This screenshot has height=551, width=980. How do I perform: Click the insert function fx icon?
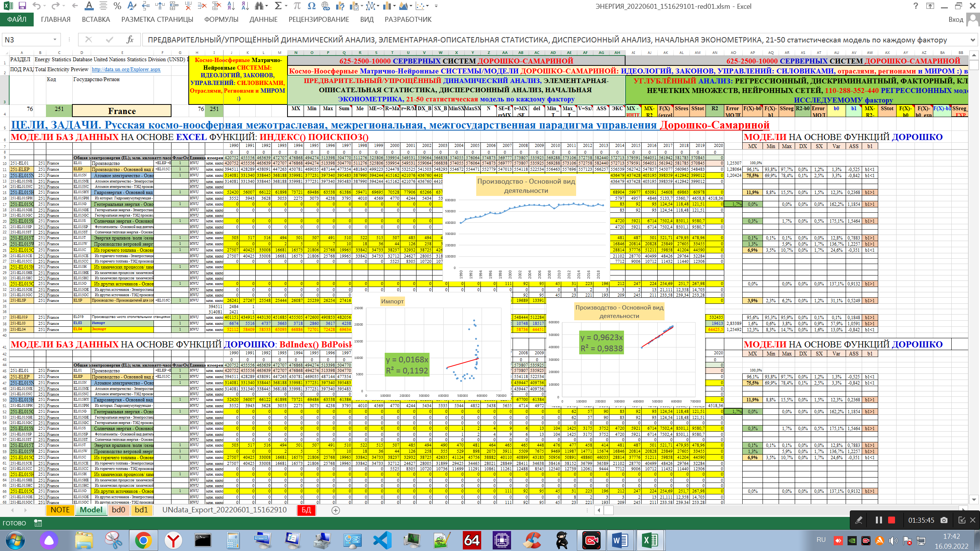click(x=130, y=39)
